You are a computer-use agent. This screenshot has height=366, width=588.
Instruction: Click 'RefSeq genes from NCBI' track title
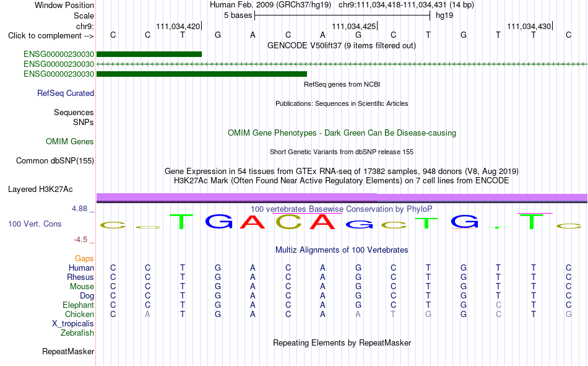click(x=342, y=84)
